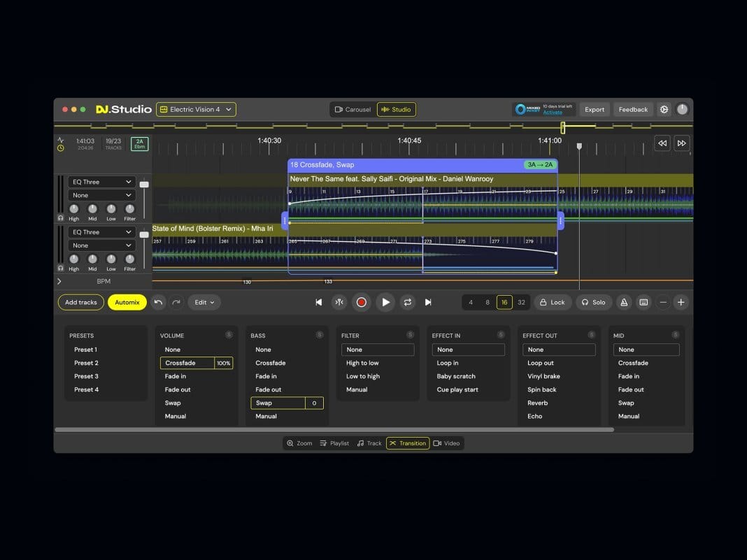The width and height of the screenshot is (747, 560).
Task: Click the Add tracks button
Action: 81,302
